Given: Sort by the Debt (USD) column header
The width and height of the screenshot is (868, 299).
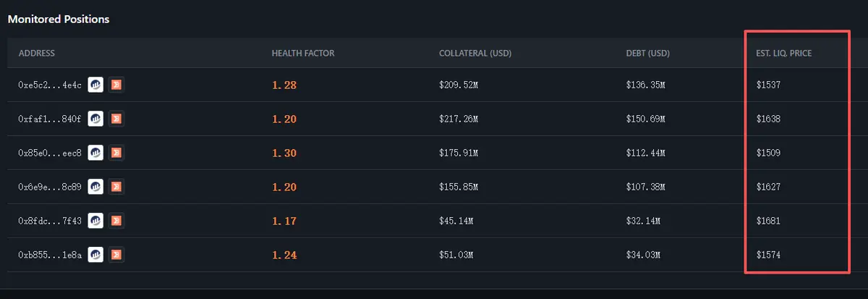Looking at the screenshot, I should coord(647,54).
